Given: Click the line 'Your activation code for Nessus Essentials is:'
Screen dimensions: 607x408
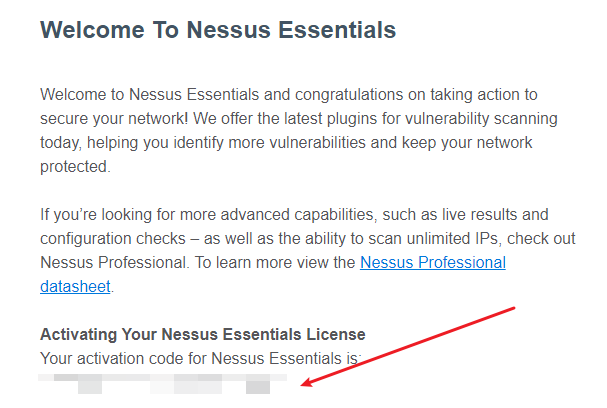Looking at the screenshot, I should [x=201, y=358].
